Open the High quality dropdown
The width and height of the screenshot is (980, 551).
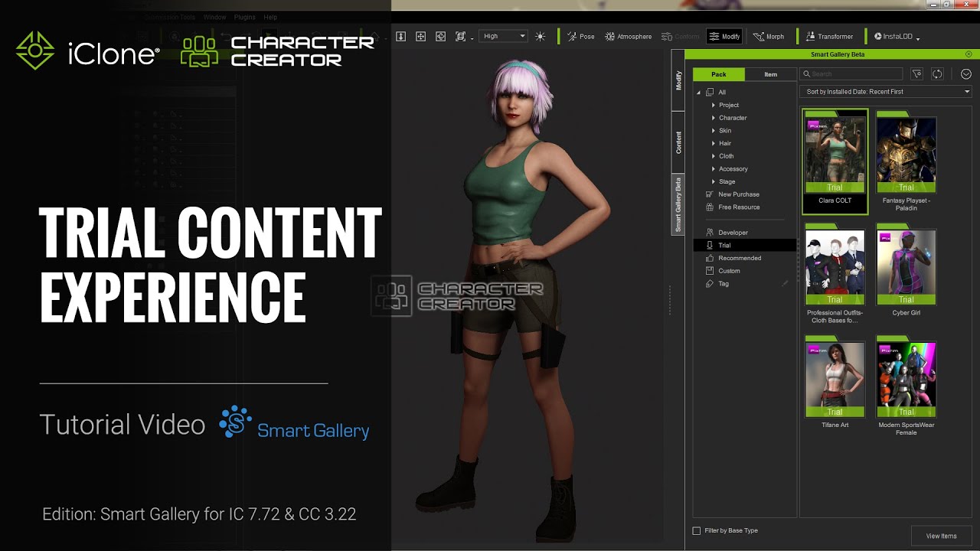point(504,36)
